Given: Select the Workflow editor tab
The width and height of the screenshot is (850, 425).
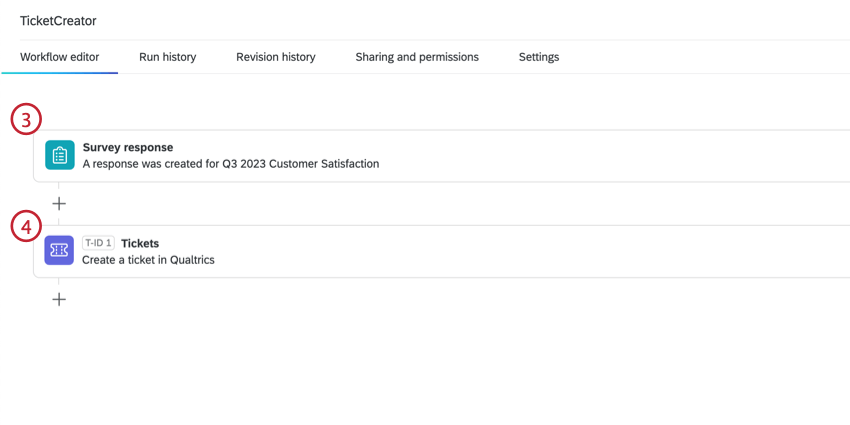Looking at the screenshot, I should click(60, 57).
